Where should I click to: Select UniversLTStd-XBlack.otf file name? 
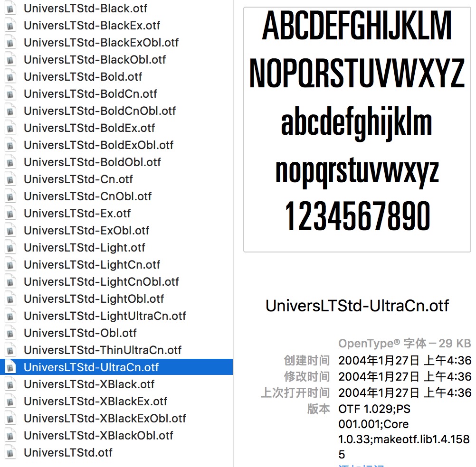pyautogui.click(x=89, y=384)
